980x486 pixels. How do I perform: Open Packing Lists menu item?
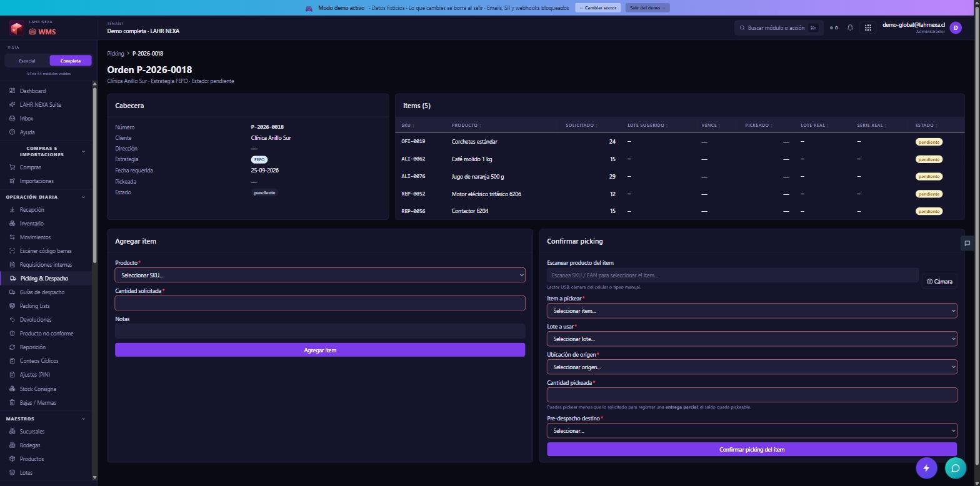(x=34, y=306)
